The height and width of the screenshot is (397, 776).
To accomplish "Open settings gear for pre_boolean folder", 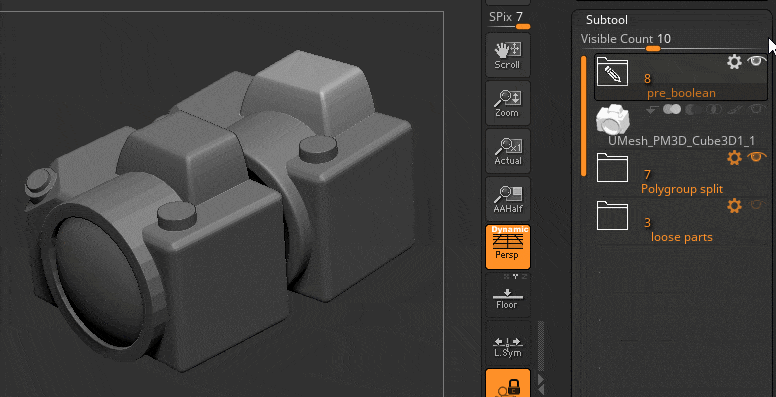I will (x=734, y=62).
